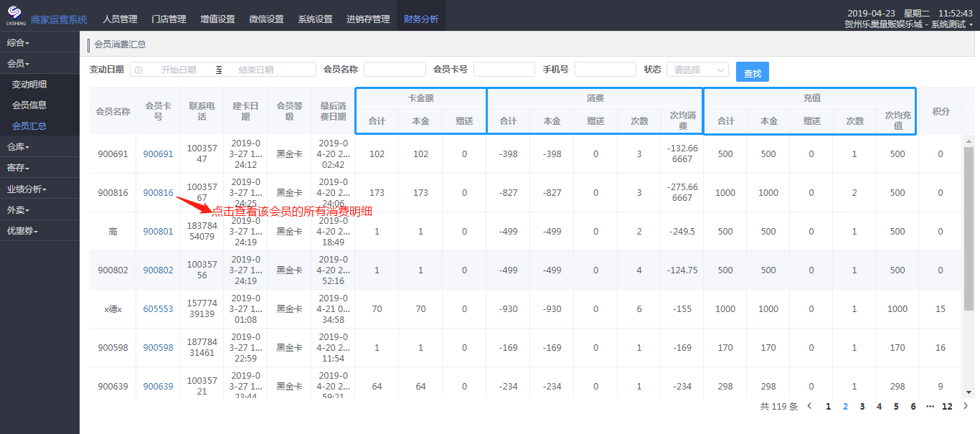The width and height of the screenshot is (980, 434).
Task: Click the 商家运营系统 title text
Action: [x=59, y=19]
